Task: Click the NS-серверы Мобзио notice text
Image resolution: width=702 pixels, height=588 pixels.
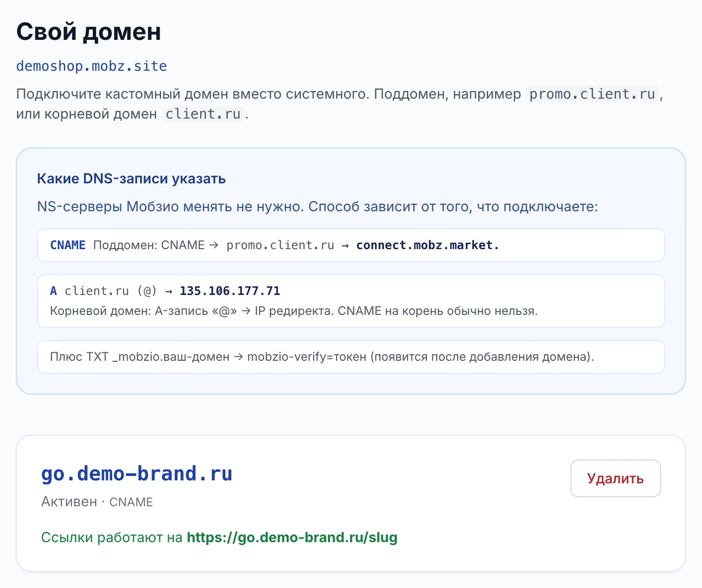Action: click(317, 207)
